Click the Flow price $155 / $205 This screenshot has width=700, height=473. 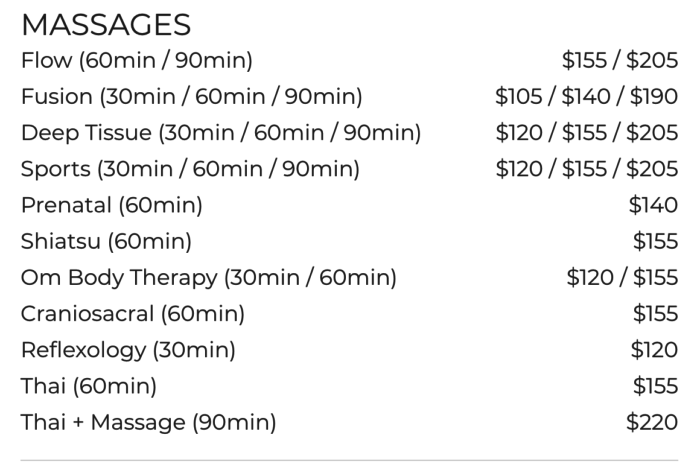click(x=620, y=60)
